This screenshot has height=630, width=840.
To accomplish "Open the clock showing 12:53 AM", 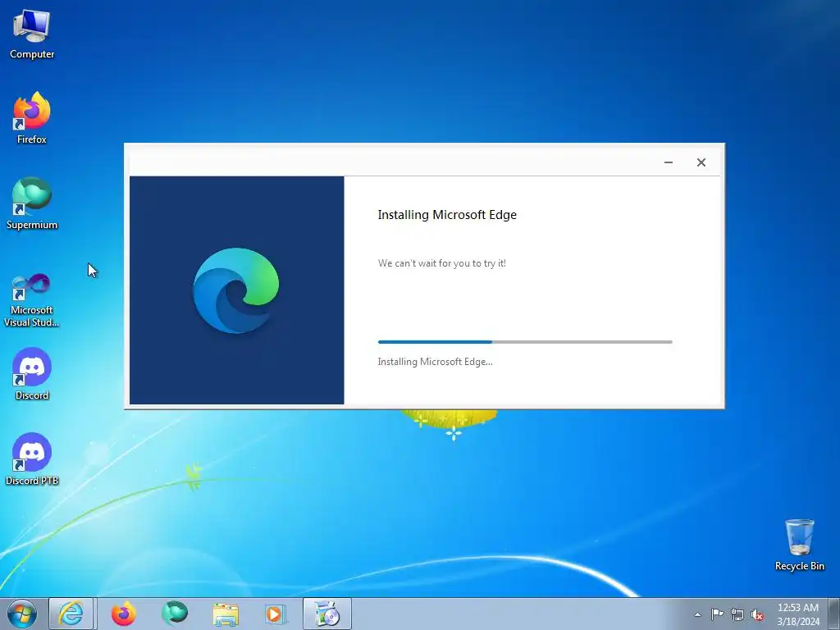I will (798, 614).
